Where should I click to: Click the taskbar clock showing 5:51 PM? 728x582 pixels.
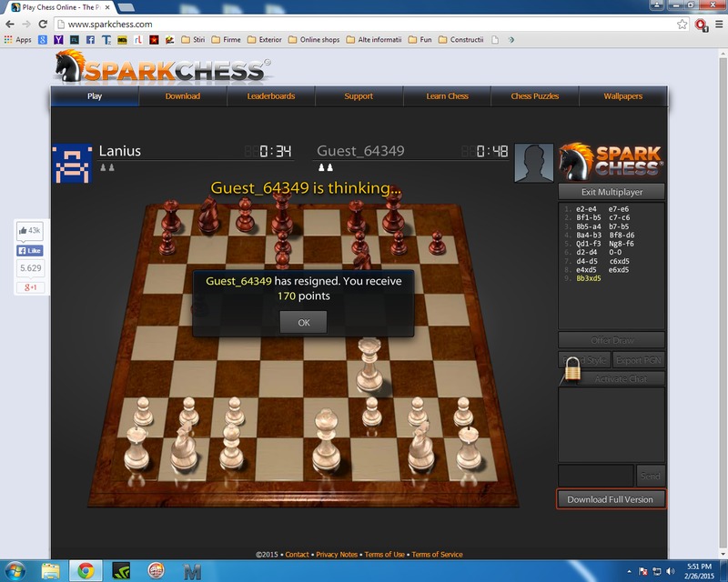coord(699,571)
